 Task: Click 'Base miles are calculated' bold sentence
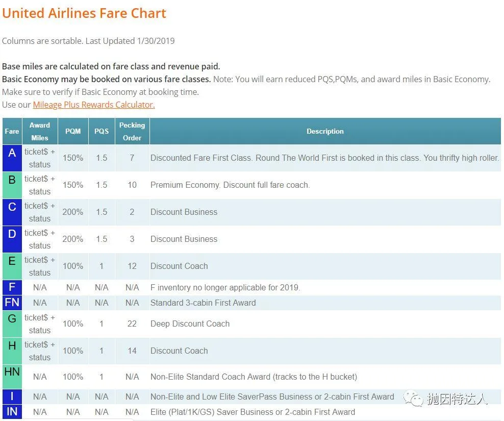(111, 66)
